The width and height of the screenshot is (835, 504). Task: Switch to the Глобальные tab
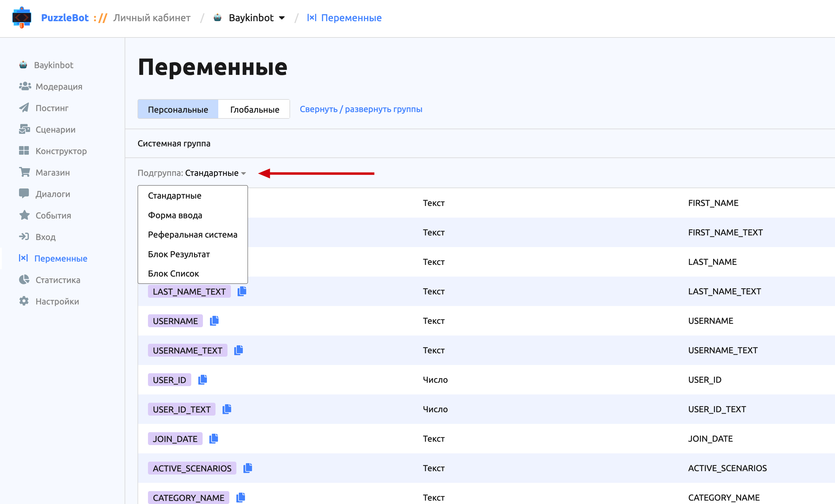point(254,109)
